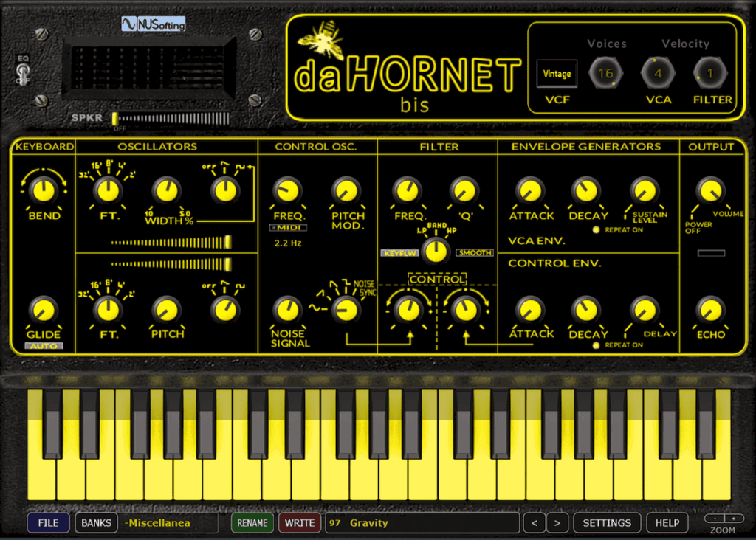Click the CONTROL ENV. ATTACK knob
Screen dimensions: 756x540
[530, 311]
